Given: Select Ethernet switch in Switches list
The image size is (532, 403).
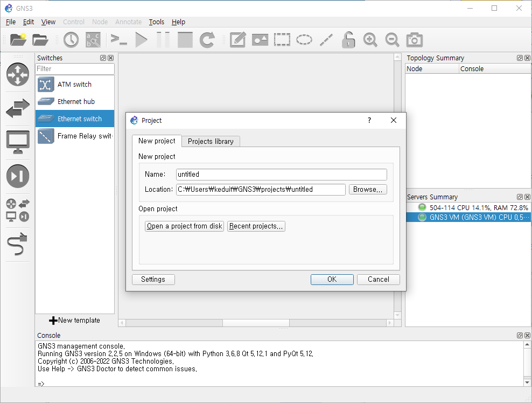Looking at the screenshot, I should pyautogui.click(x=75, y=119).
